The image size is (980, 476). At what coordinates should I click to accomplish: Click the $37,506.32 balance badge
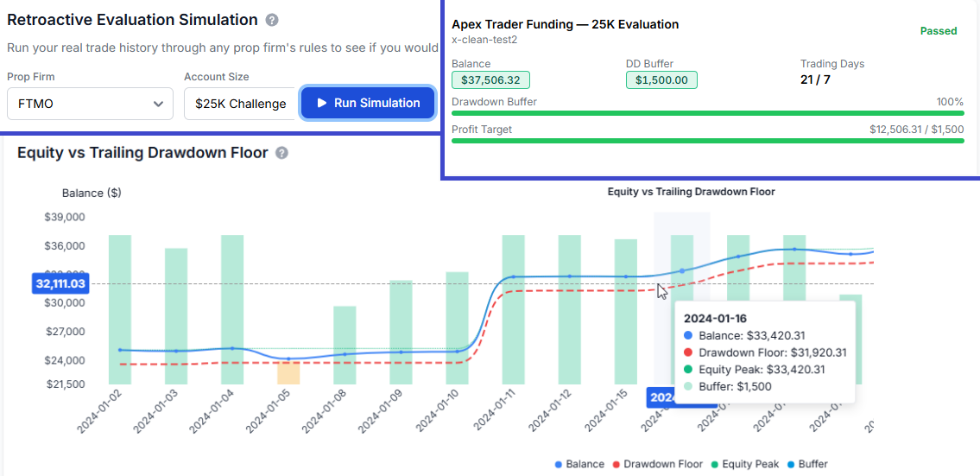click(490, 80)
